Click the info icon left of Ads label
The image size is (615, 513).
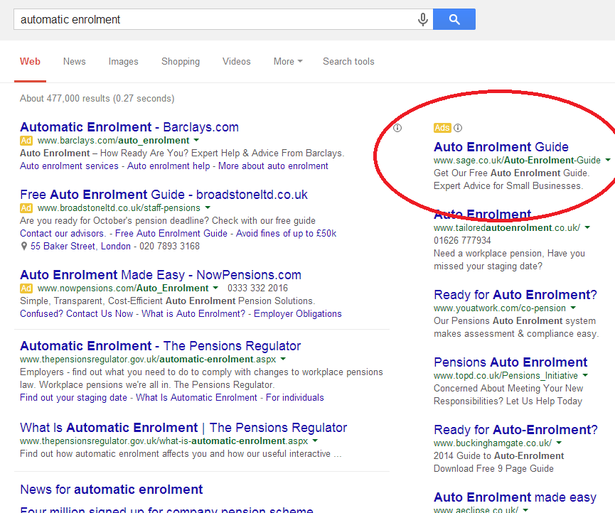click(x=397, y=128)
